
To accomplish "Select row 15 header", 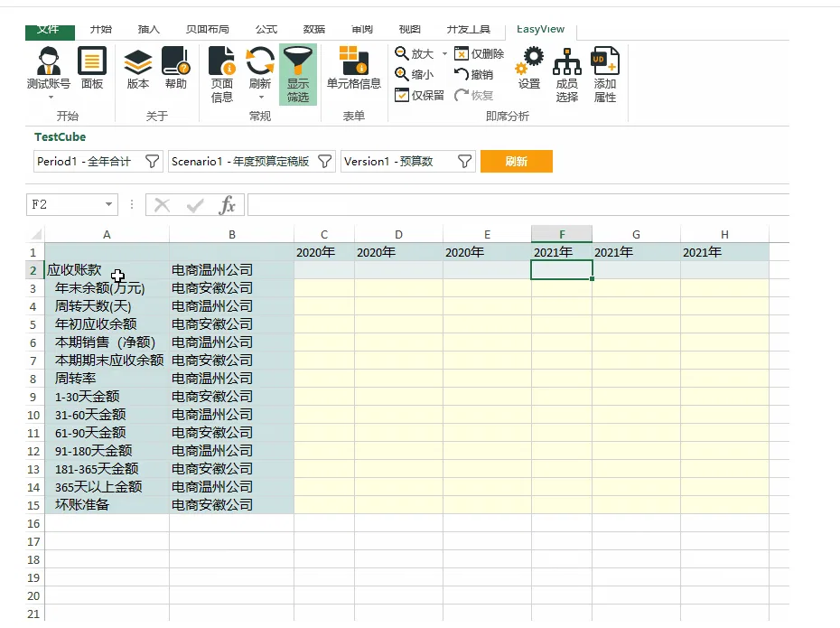I will (x=33, y=505).
